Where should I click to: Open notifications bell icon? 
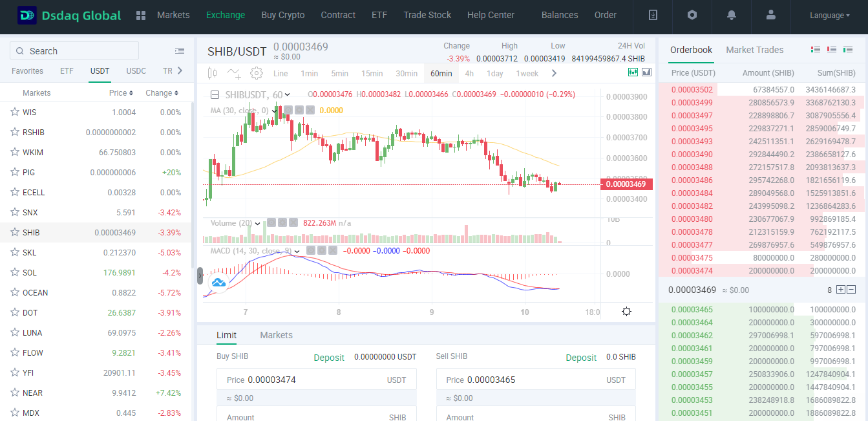coord(732,15)
